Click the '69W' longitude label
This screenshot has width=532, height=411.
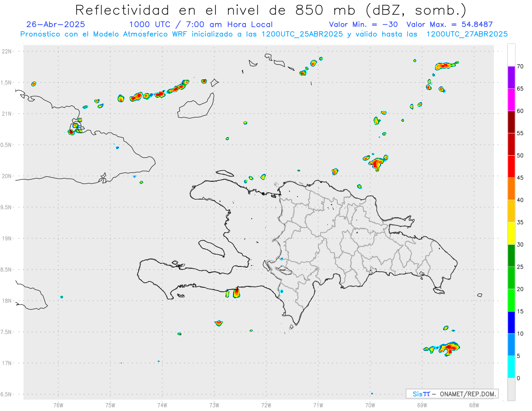[x=422, y=405]
